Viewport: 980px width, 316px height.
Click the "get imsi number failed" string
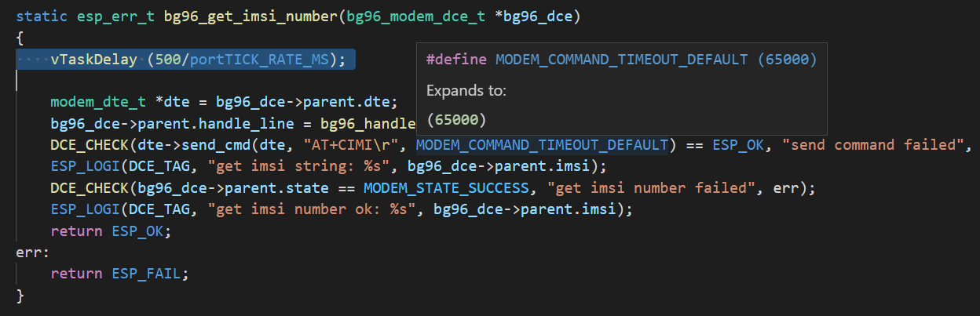[x=642, y=188]
